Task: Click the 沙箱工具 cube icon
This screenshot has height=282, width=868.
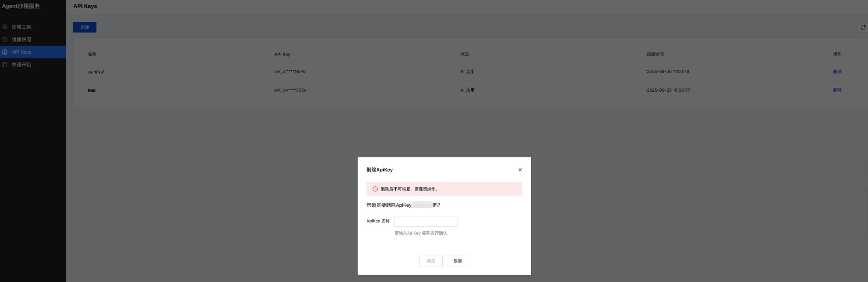Action: (x=5, y=27)
